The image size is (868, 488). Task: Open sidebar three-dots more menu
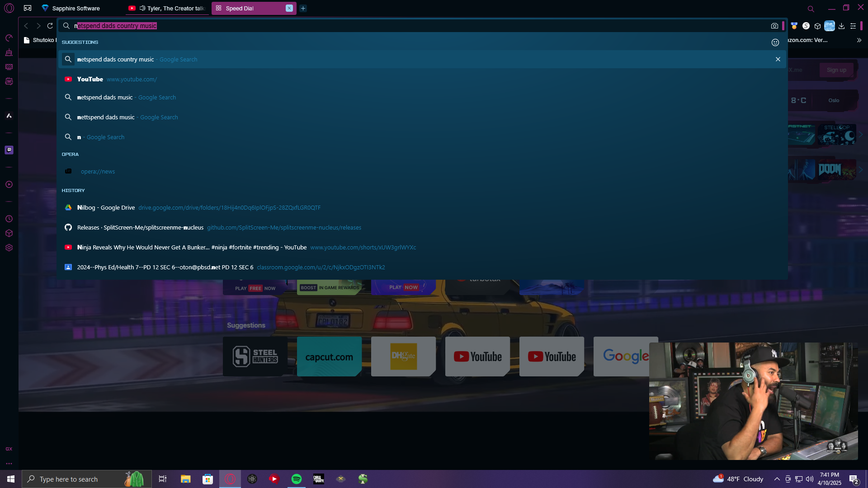(x=9, y=464)
